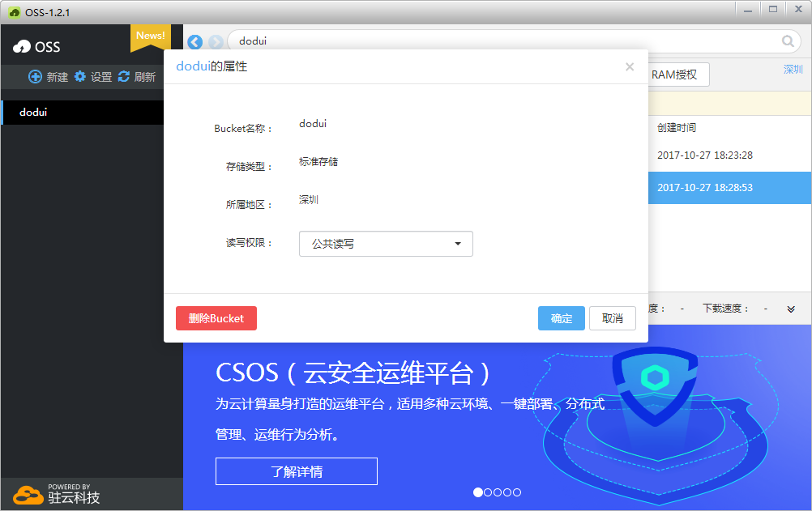Click the 下载速度 label
Image resolution: width=812 pixels, height=511 pixels.
(725, 309)
